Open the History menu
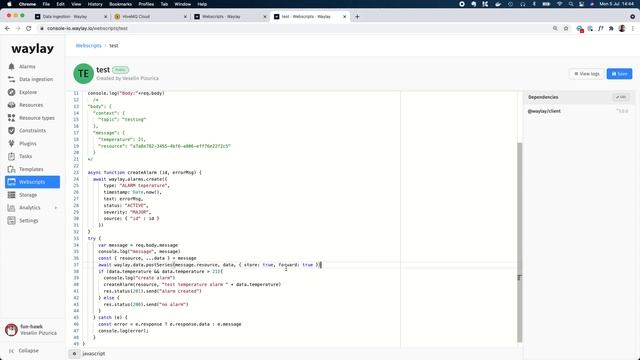Viewport: 640px width, 360px height. point(95,4)
